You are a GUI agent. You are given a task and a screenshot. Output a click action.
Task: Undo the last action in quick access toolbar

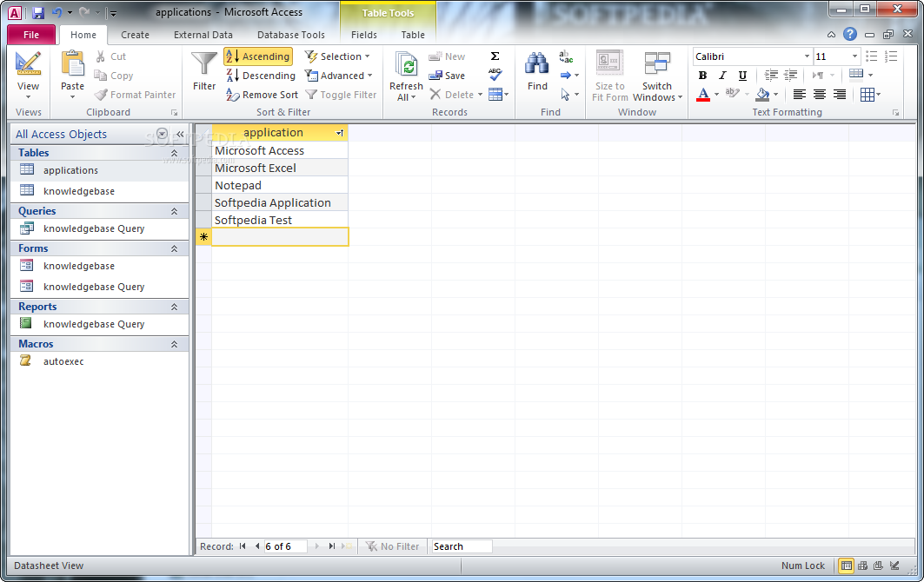[57, 12]
